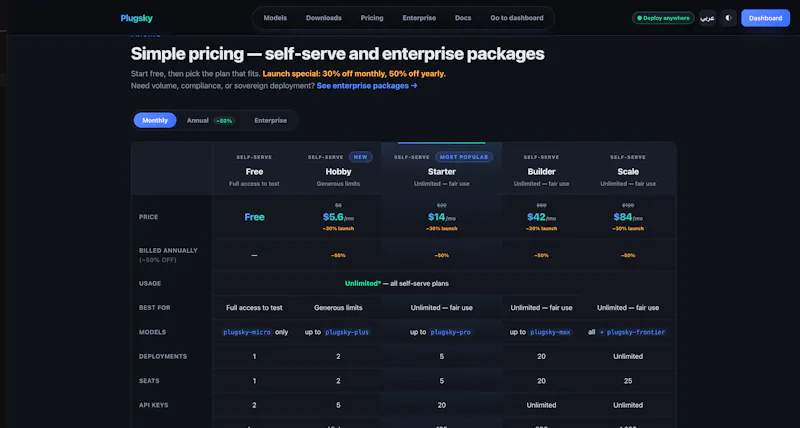Click the DEPLOYMENTS row label
The width and height of the screenshot is (800, 428).
pos(163,357)
